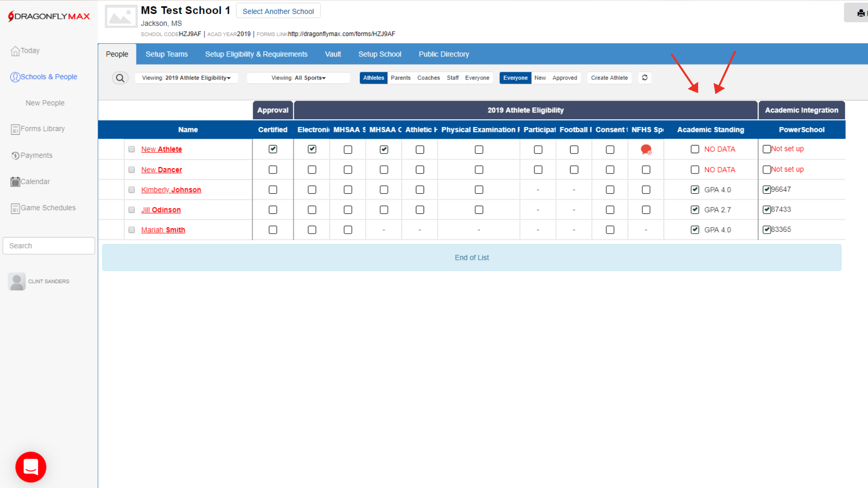Click Select Another School button
The height and width of the screenshot is (488, 868).
point(278,11)
